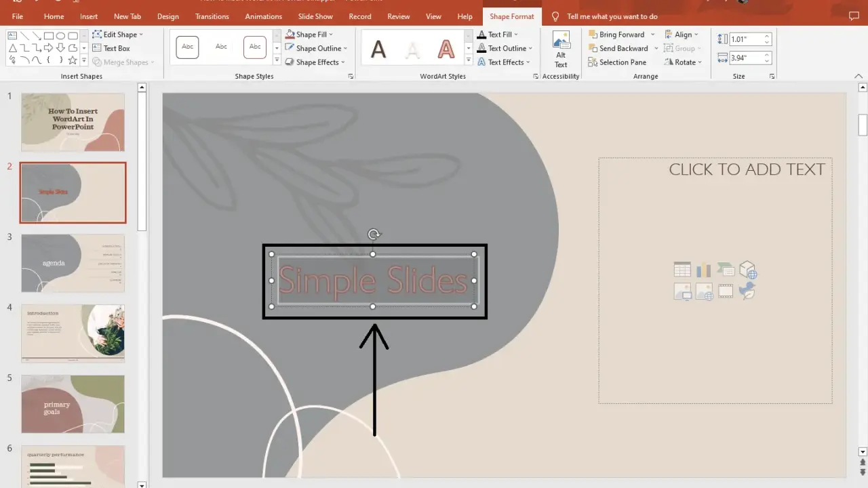Viewport: 868px width, 488px height.
Task: Select the Elbow Connector shape
Action: (x=24, y=47)
